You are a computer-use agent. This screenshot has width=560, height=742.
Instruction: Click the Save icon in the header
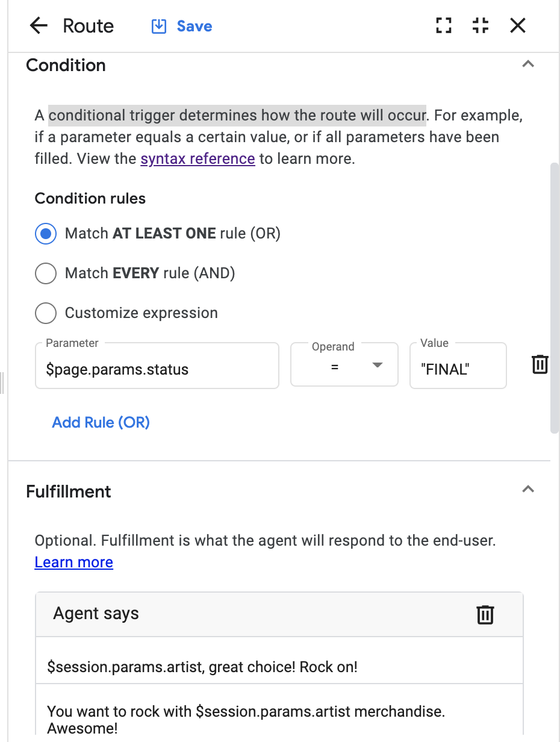159,26
